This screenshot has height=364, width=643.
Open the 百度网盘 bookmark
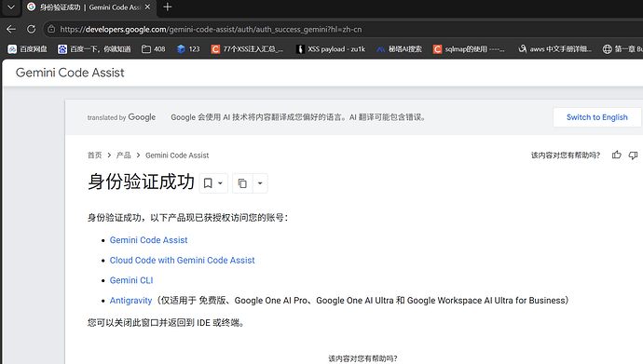(x=27, y=49)
